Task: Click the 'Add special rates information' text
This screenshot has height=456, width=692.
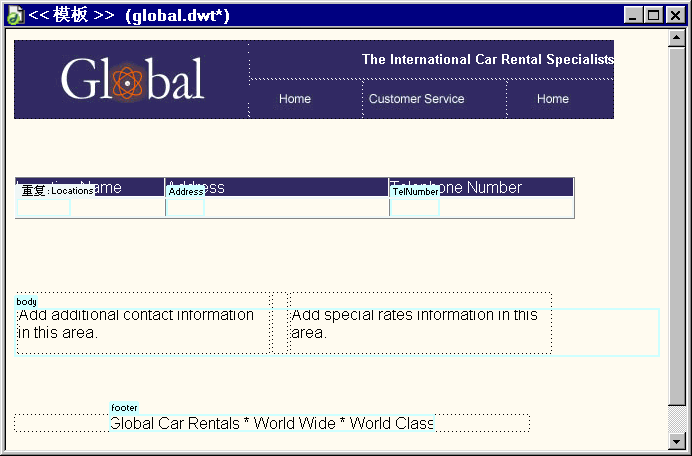Action: click(x=414, y=324)
